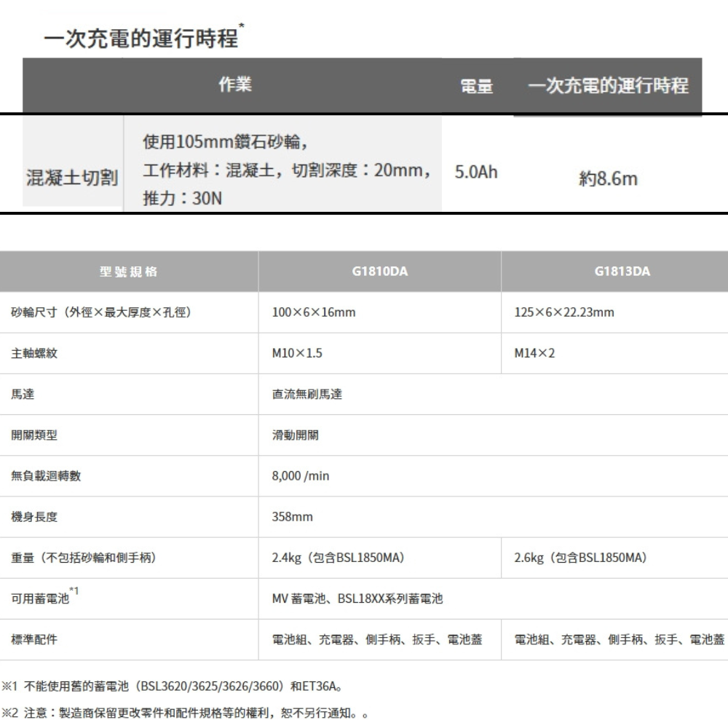Click the 作業 column header
The width and height of the screenshot is (728, 728).
click(235, 85)
